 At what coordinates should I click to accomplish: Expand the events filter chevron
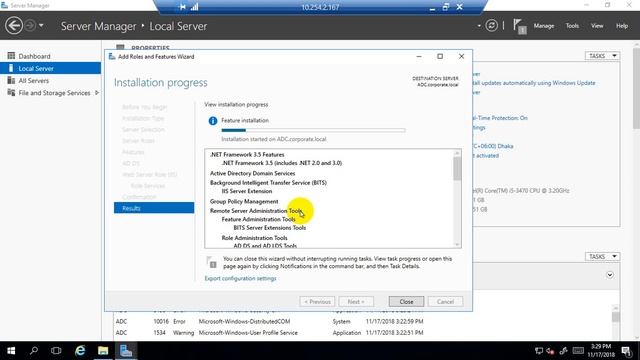tap(609, 275)
